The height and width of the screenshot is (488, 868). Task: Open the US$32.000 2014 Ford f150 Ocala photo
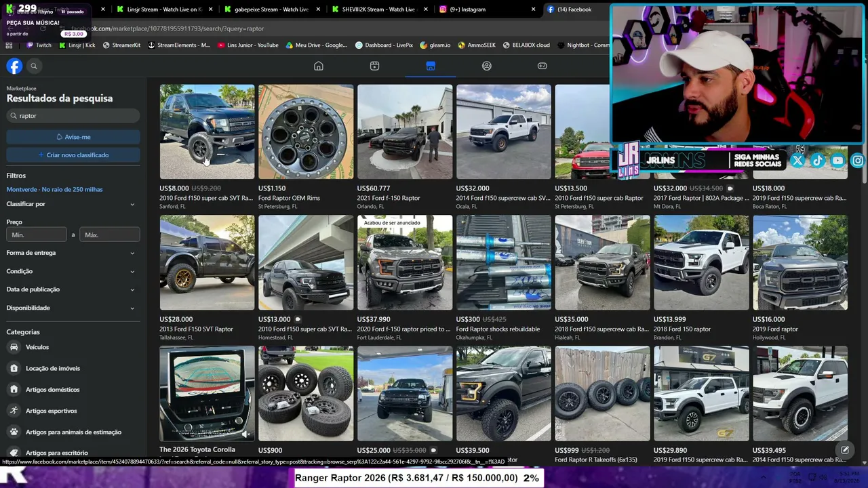(x=504, y=131)
